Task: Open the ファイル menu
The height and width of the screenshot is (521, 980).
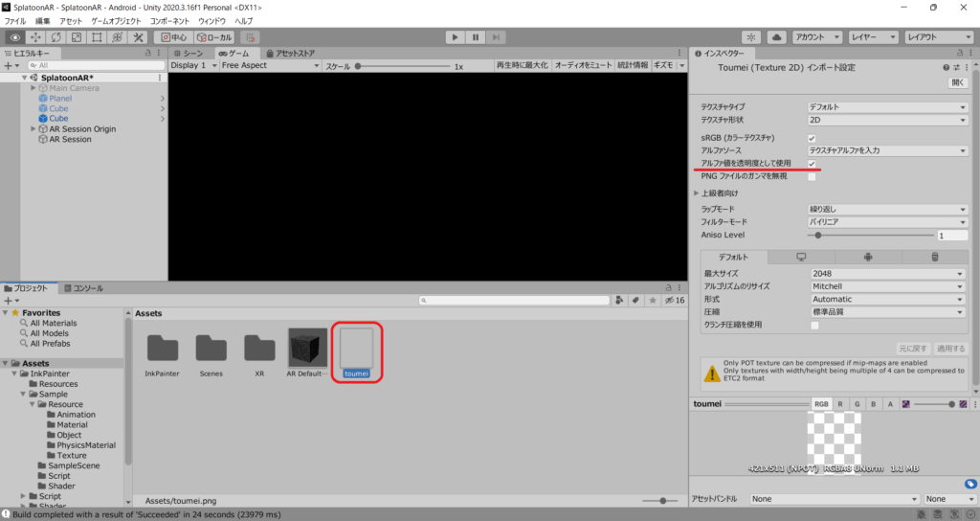Action: click(x=15, y=21)
